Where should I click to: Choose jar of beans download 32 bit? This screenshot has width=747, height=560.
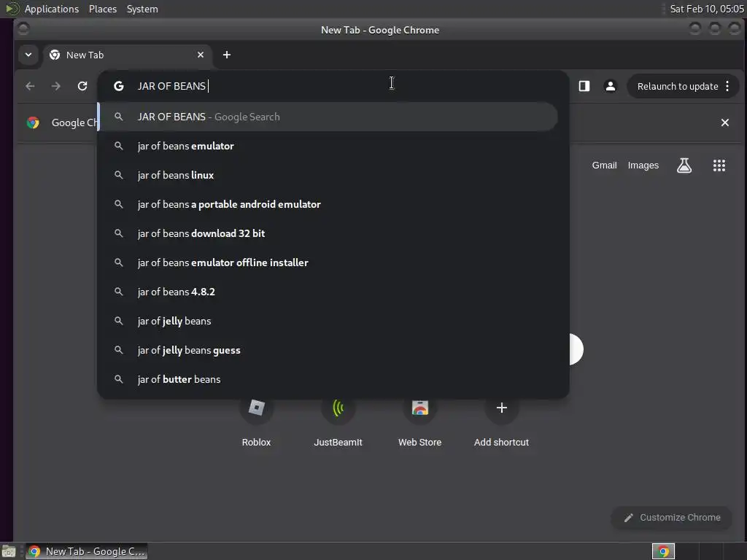tap(328, 233)
